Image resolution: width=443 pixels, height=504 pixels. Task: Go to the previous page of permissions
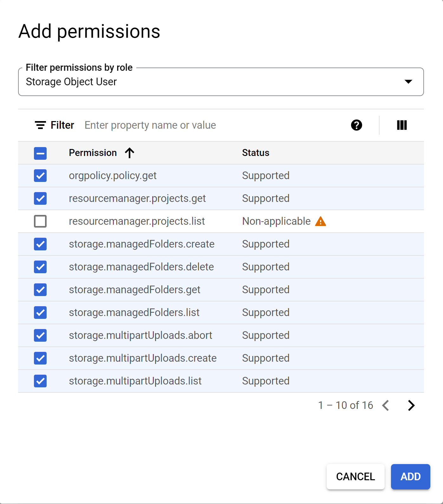386,405
